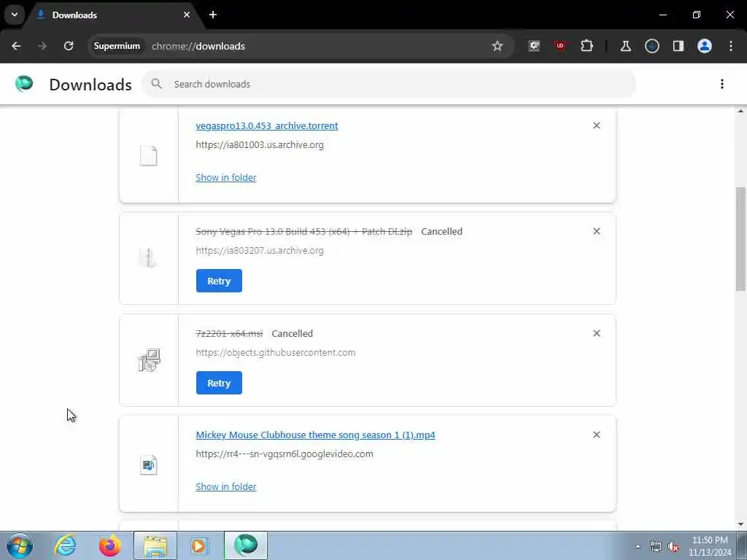
Task: Remove the Mickey Mouse Clubhouse mp4 entry
Action: (x=597, y=435)
